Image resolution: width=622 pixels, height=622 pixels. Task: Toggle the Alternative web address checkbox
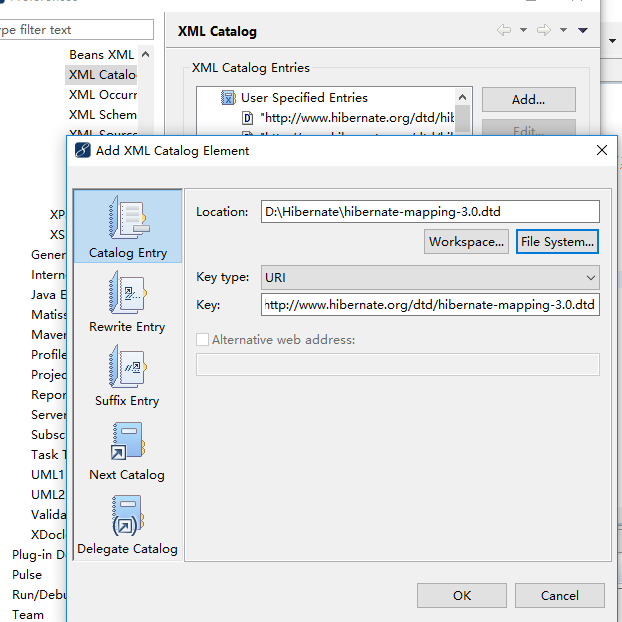click(203, 340)
